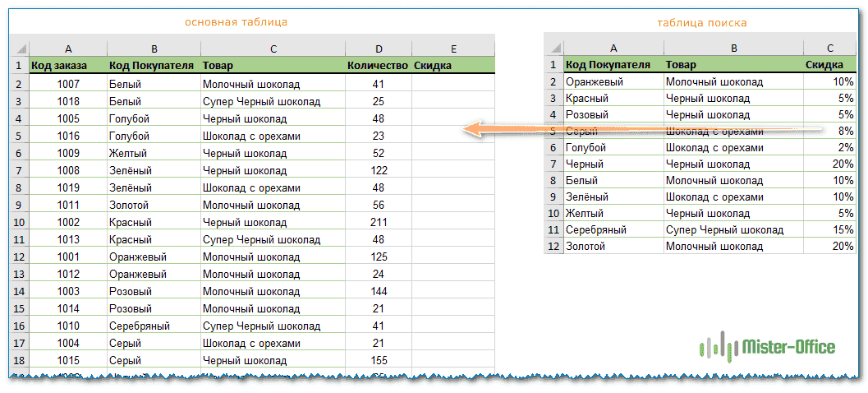Select column E header in main table
The width and height of the screenshot is (868, 393).
point(453,49)
